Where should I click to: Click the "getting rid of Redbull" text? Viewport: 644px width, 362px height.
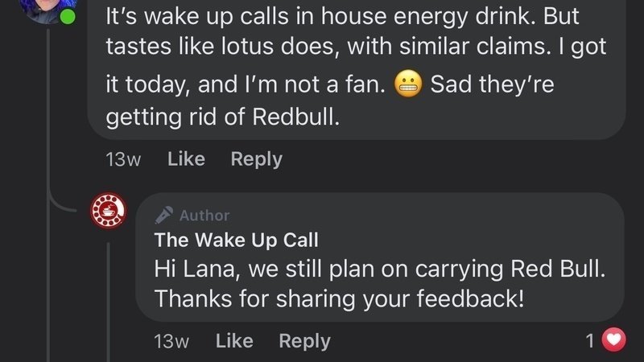click(x=223, y=116)
